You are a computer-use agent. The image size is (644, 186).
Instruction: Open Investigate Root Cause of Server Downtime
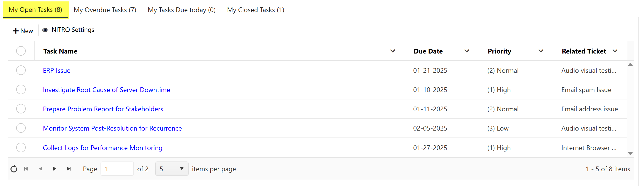106,90
